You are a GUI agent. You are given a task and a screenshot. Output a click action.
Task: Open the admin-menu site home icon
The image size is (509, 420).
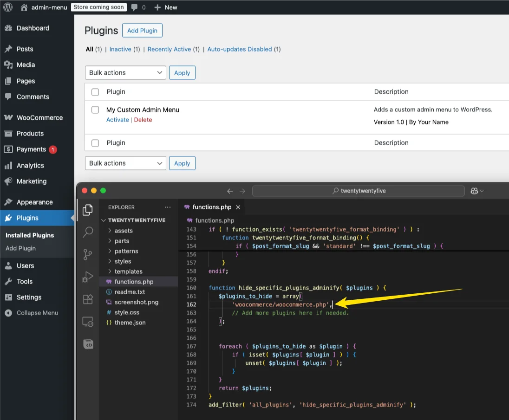point(24,7)
